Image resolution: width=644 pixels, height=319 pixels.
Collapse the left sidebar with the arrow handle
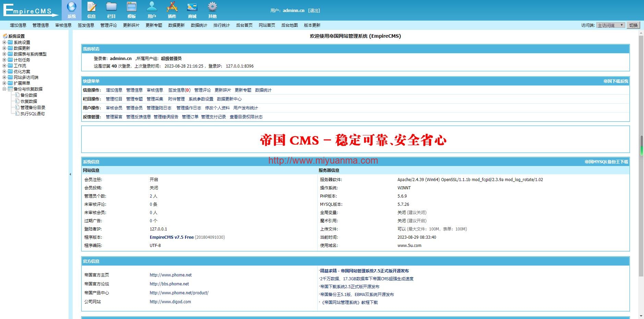[70, 174]
